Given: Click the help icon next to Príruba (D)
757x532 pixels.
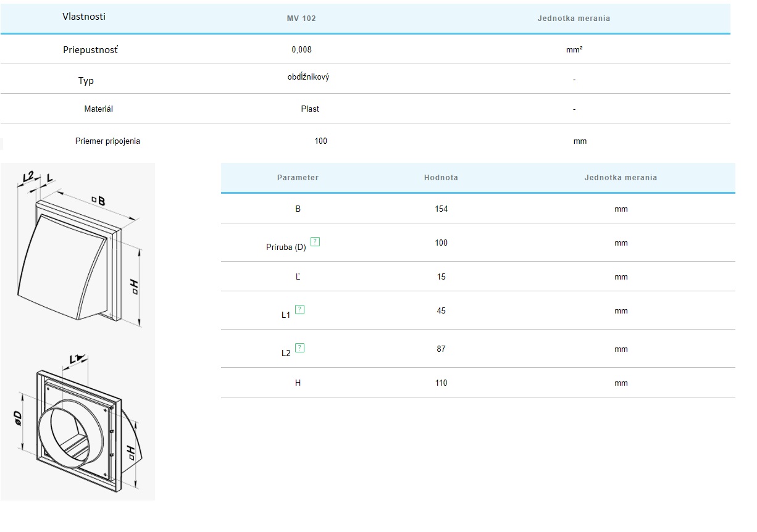Looking at the screenshot, I should click(x=316, y=241).
